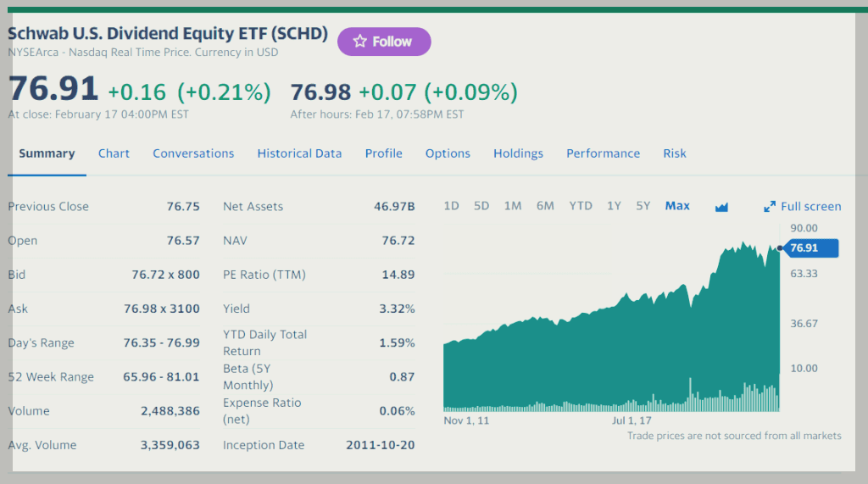View the Options tab

(x=448, y=153)
